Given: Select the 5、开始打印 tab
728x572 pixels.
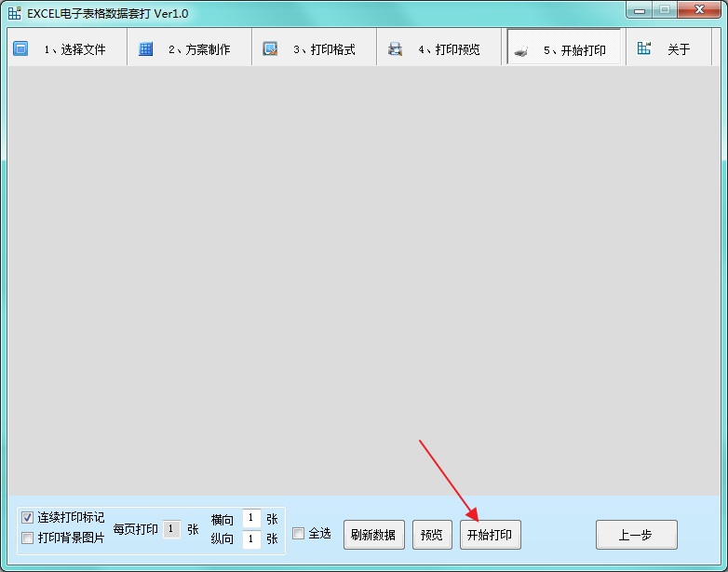Looking at the screenshot, I should coord(564,47).
